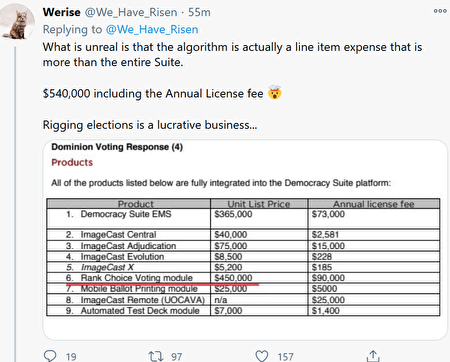This screenshot has width=450, height=362.
Task: Open Werise's cat profile picture
Action: pyautogui.click(x=17, y=22)
